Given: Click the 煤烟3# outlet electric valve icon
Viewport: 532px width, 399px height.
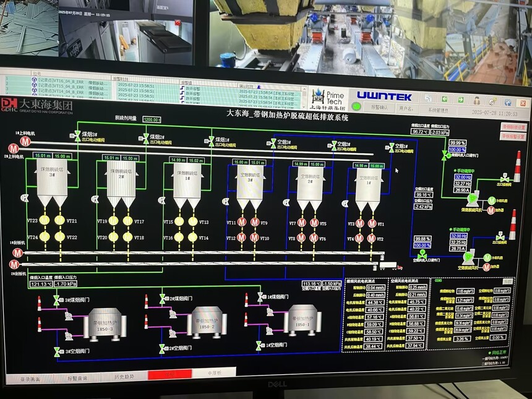Looking at the screenshot, I should (x=77, y=135).
